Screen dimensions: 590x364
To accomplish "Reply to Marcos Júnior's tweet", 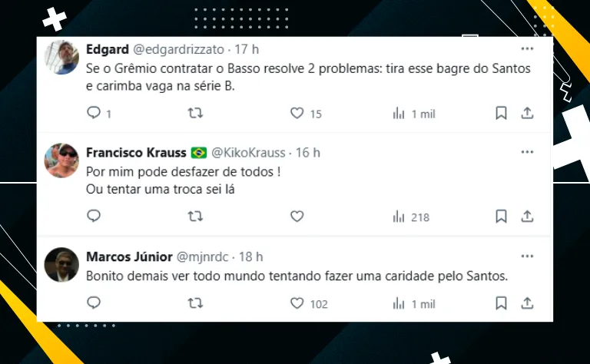I will (94, 303).
